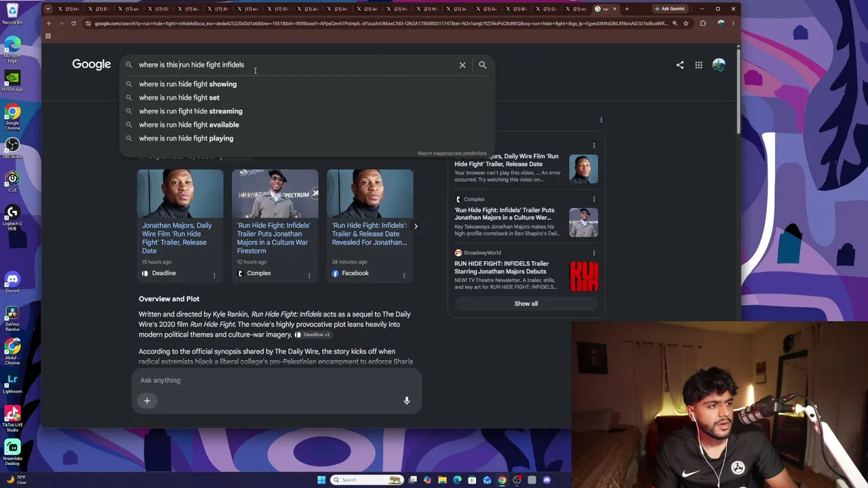Open the options menu for the Deadline card

point(214,275)
